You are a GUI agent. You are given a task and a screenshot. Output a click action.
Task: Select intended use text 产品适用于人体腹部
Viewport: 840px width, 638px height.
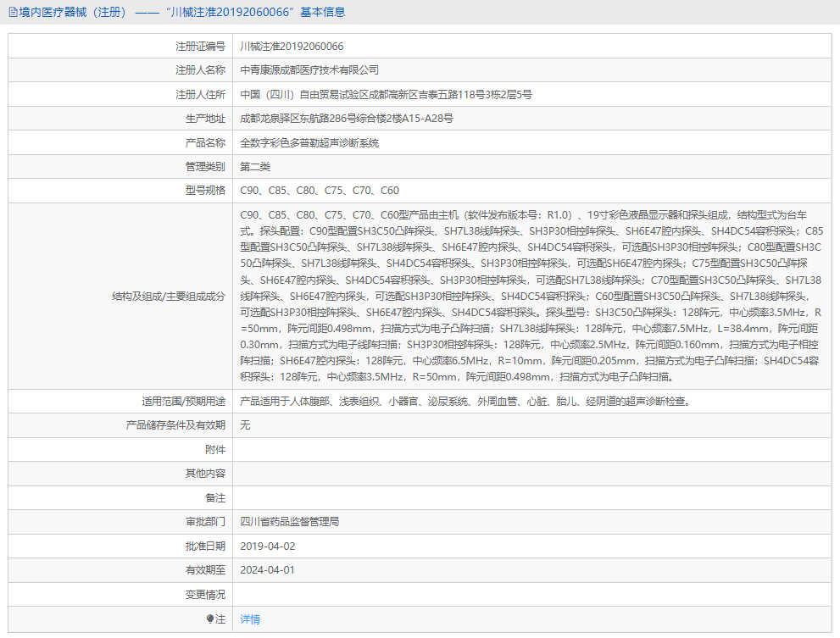tap(466, 402)
